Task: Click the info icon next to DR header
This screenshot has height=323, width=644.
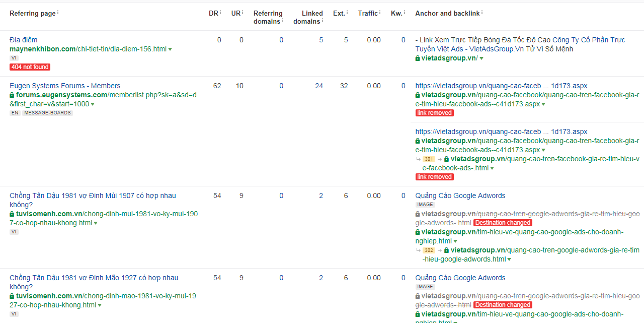Action: [x=220, y=12]
